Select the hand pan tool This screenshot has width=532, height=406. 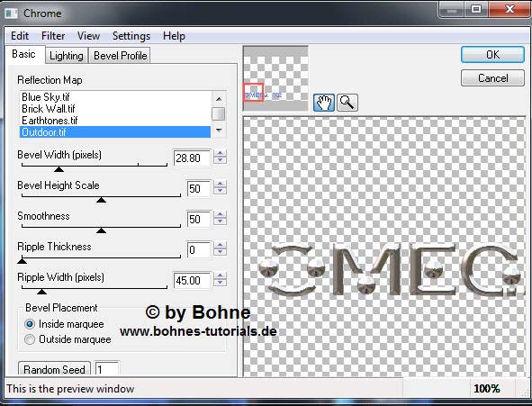[x=324, y=103]
